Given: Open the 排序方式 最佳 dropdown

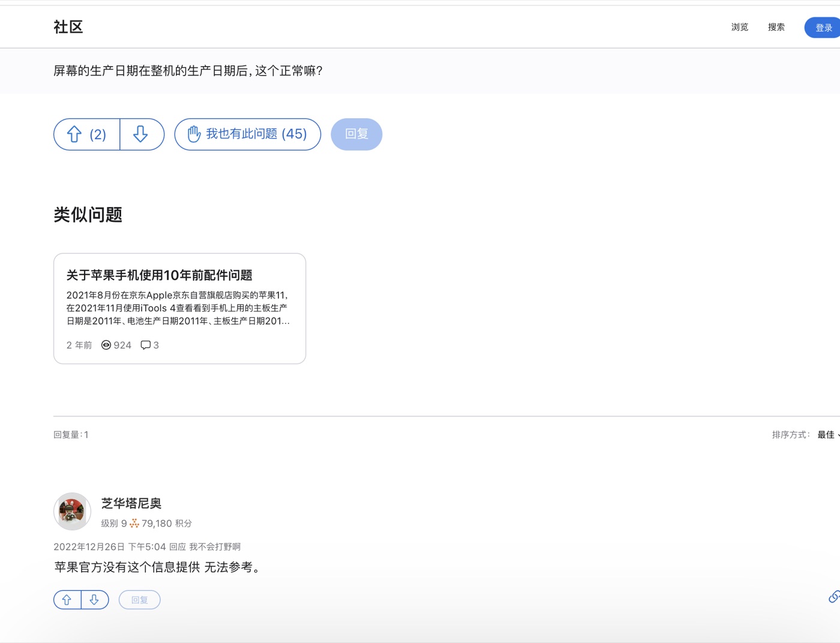Looking at the screenshot, I should 828,435.
